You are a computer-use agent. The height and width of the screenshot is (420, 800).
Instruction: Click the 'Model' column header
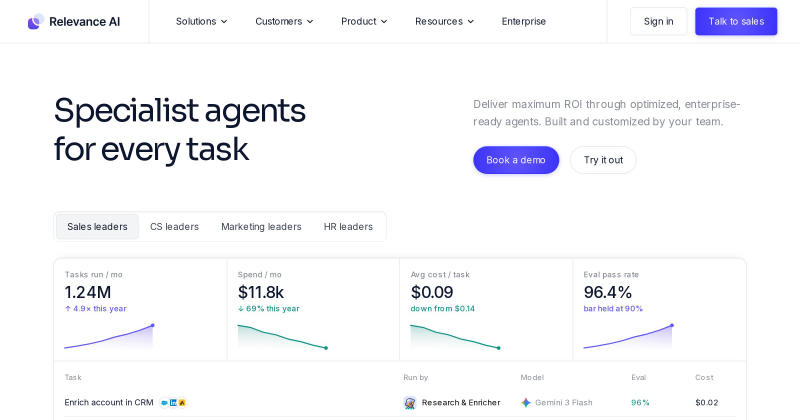click(x=532, y=378)
